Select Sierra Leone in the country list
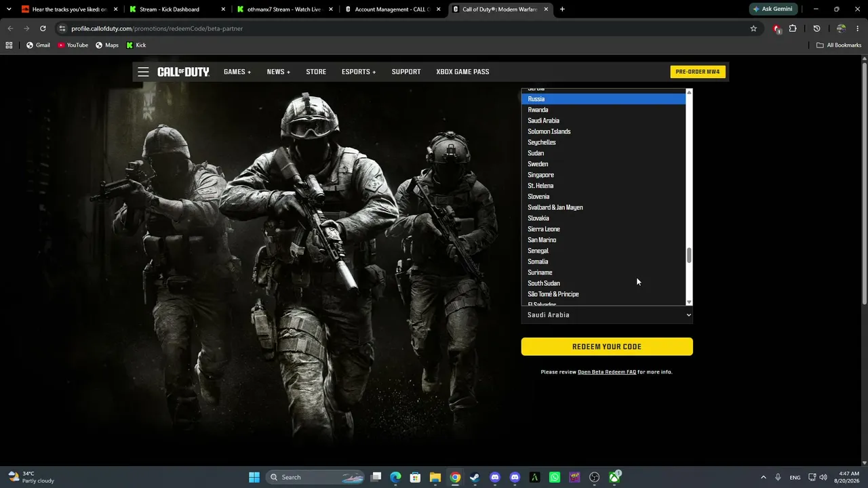The image size is (868, 488). 604,229
